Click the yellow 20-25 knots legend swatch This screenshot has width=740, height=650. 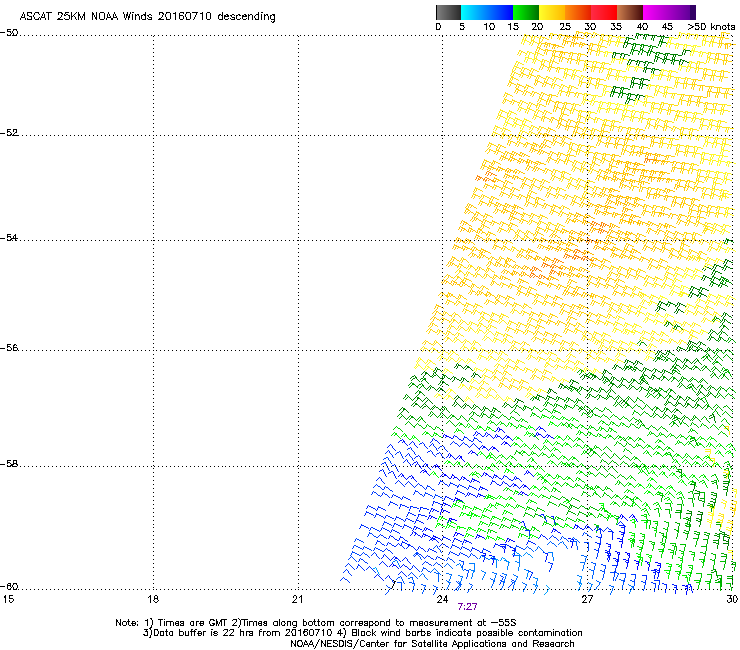click(552, 12)
